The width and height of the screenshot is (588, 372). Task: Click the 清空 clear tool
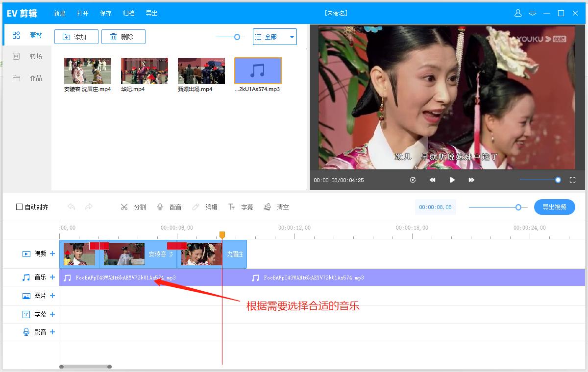[x=276, y=207]
